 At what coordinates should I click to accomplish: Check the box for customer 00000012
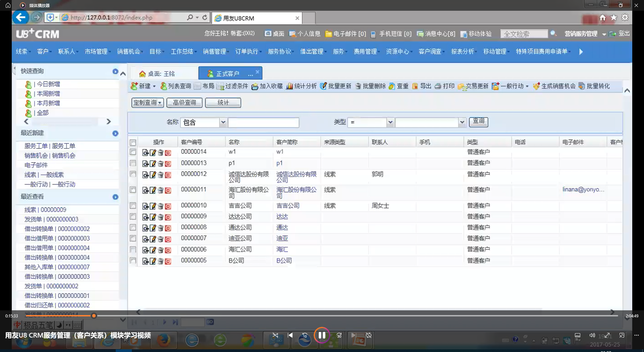[x=133, y=174]
